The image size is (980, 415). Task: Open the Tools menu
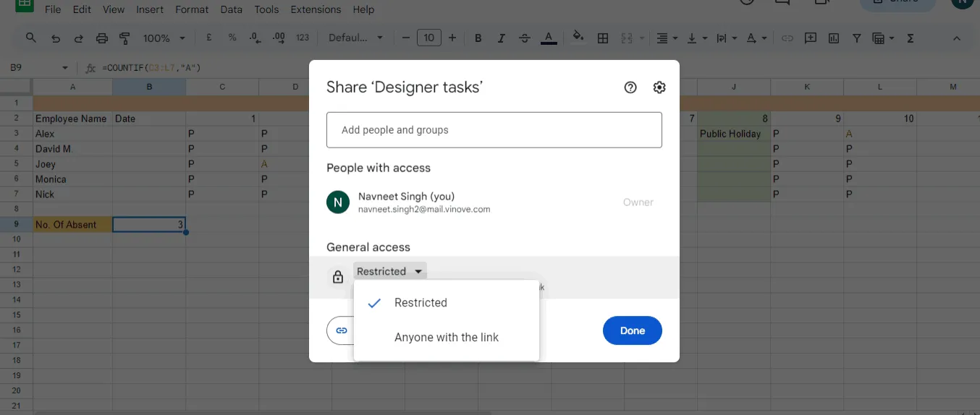[x=266, y=9]
